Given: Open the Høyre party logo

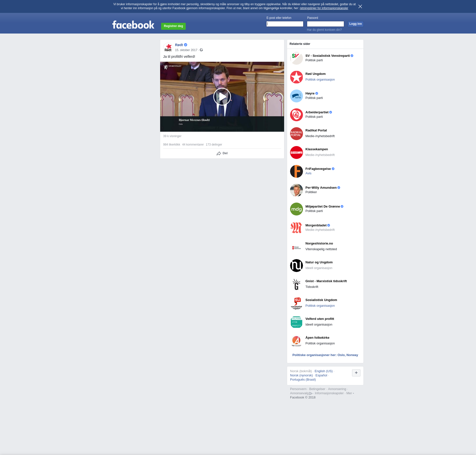Looking at the screenshot, I should pos(296,96).
